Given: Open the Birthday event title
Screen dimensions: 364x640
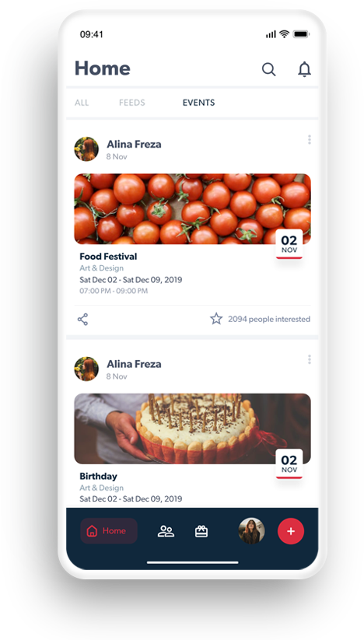Looking at the screenshot, I should 98,476.
